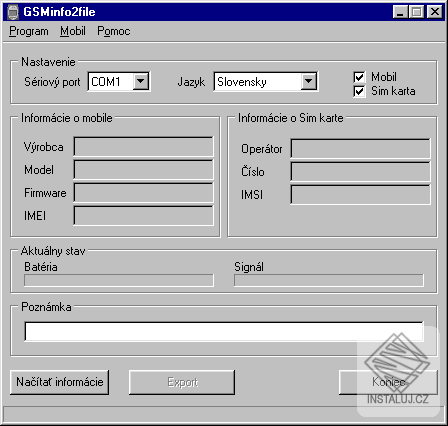Uncheck the Sim karta checkbox
448x426 pixels.
pyautogui.click(x=359, y=91)
